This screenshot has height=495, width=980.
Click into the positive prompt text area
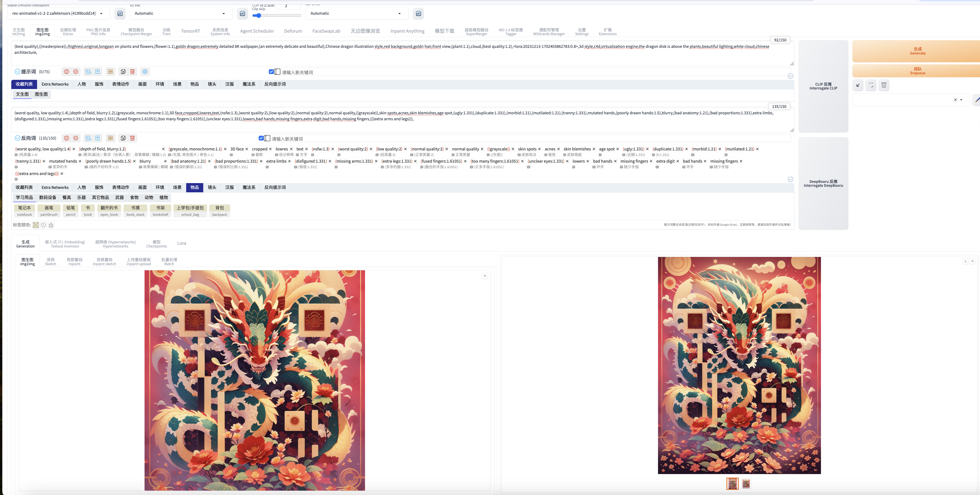pyautogui.click(x=402, y=53)
